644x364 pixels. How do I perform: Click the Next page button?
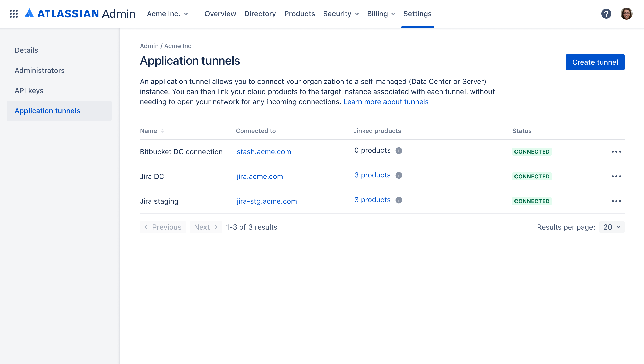point(206,227)
